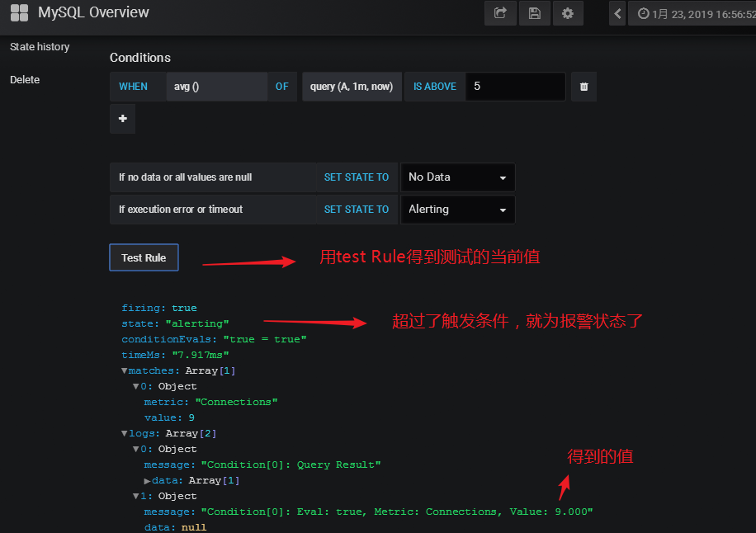The height and width of the screenshot is (533, 756).
Task: Collapse the matches 0: Object node
Action: click(x=136, y=386)
